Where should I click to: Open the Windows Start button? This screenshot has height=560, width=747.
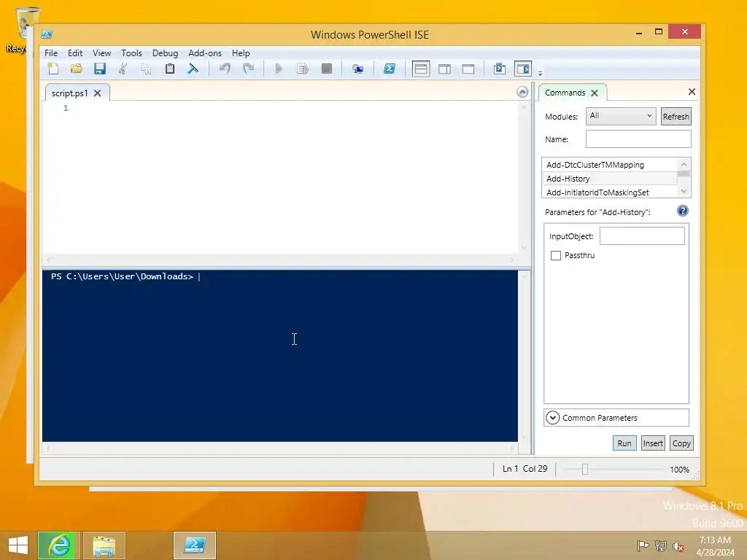point(18,545)
